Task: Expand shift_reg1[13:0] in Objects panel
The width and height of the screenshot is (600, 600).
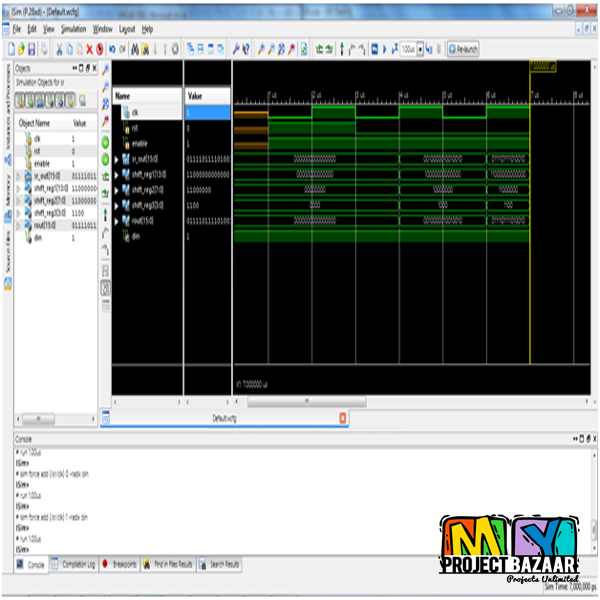Action: pyautogui.click(x=19, y=187)
